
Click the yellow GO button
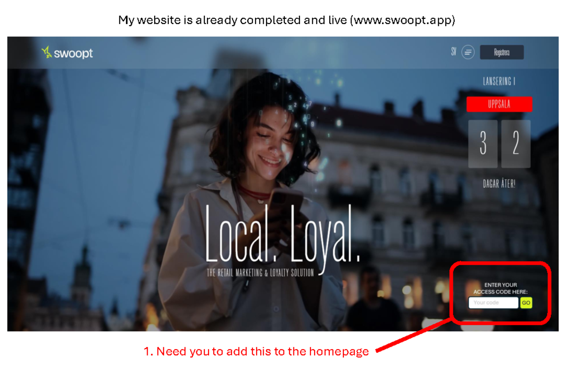pos(526,303)
